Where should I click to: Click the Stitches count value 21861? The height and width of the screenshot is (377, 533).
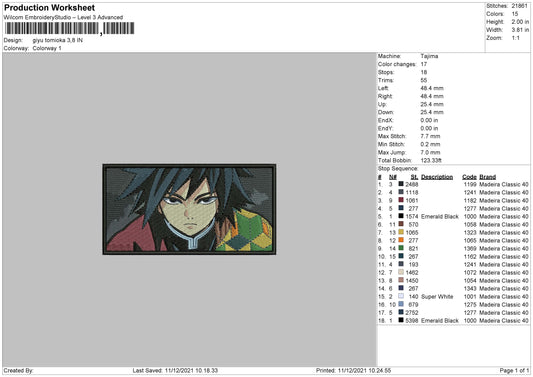pyautogui.click(x=520, y=6)
